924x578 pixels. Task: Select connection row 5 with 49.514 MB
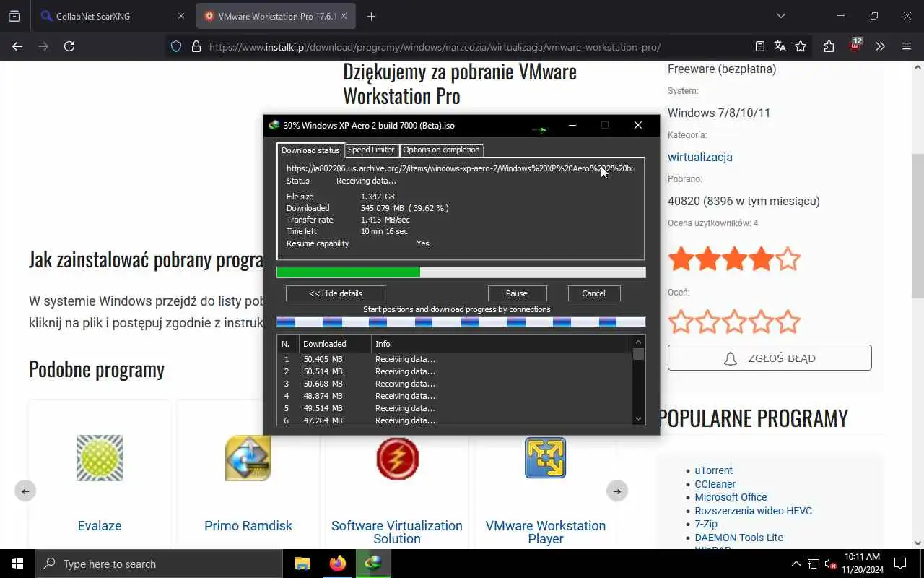[x=454, y=408]
